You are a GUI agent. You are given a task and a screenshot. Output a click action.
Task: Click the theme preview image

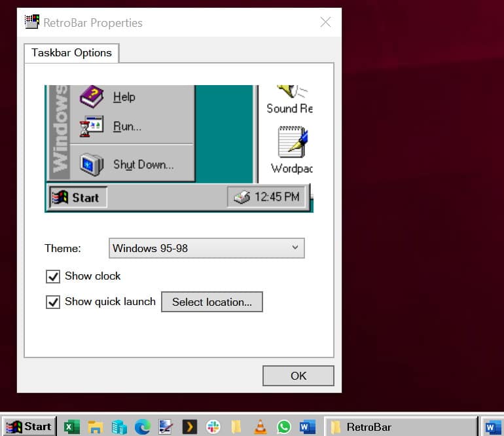click(x=179, y=149)
